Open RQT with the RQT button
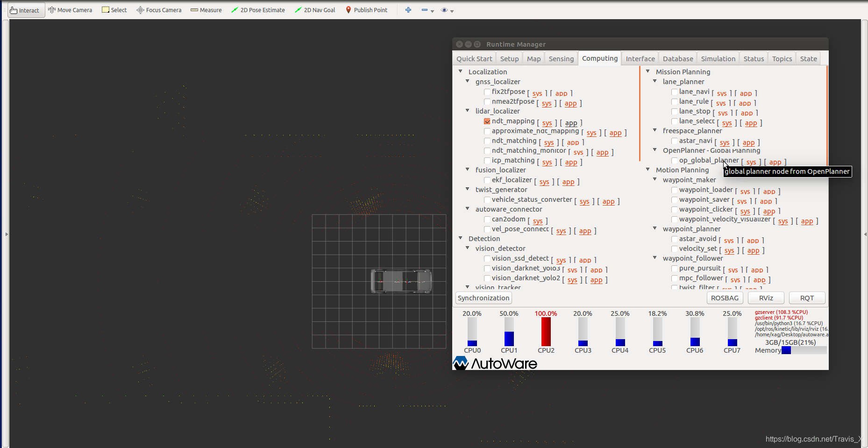The image size is (868, 448). pyautogui.click(x=807, y=298)
